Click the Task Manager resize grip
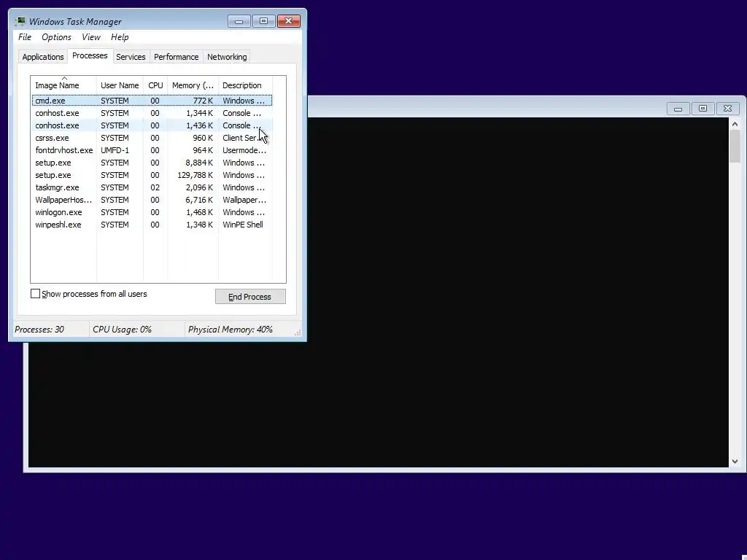Image resolution: width=747 pixels, height=560 pixels. coord(298,332)
